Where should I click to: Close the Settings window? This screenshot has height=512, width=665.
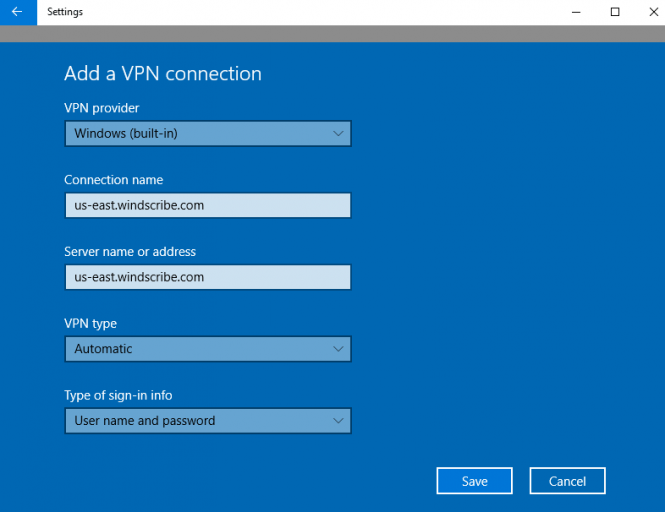(653, 12)
